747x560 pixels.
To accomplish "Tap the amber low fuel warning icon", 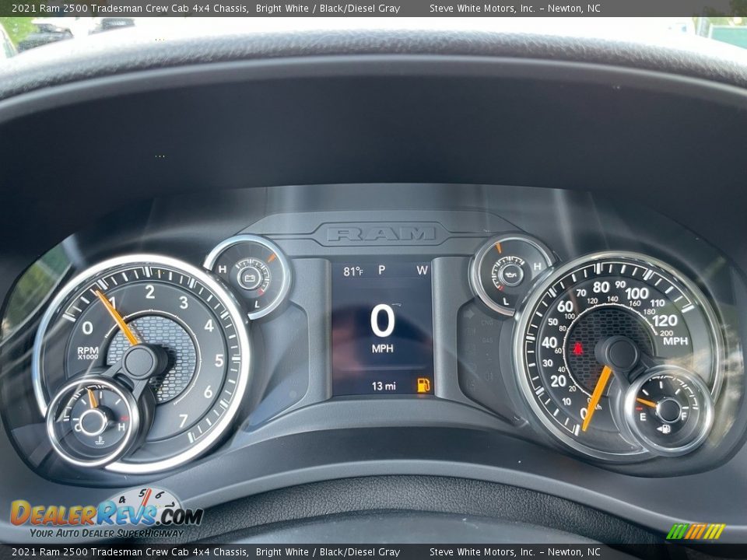I will click(x=423, y=385).
